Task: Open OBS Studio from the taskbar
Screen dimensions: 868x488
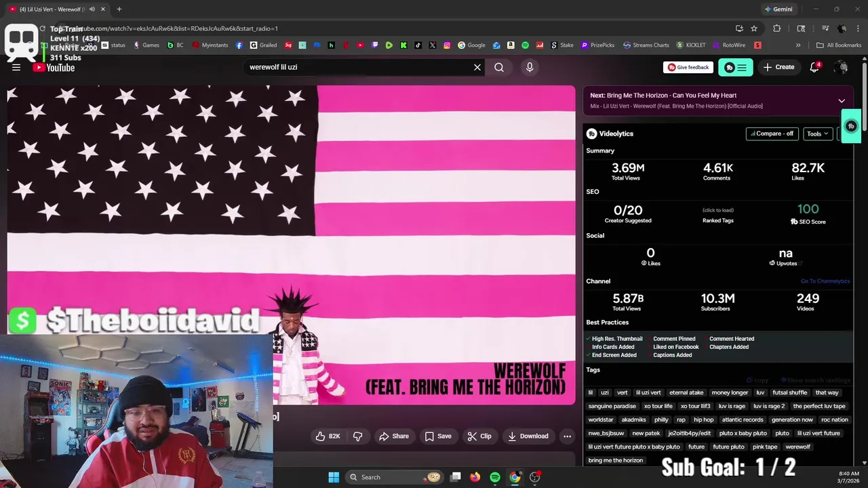Action: click(x=535, y=477)
